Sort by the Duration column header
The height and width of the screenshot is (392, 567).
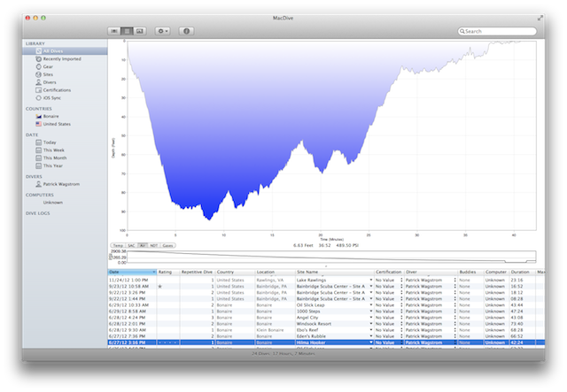523,272
